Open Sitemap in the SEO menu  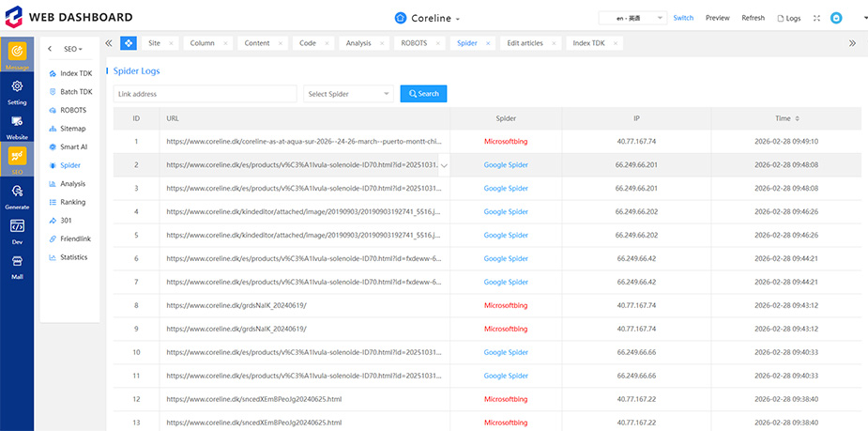pyautogui.click(x=72, y=128)
